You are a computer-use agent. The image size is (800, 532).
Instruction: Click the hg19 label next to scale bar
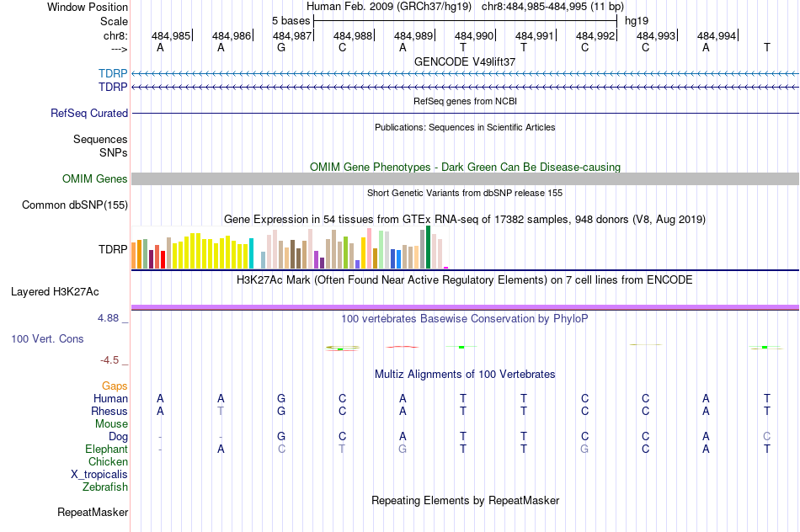point(637,21)
